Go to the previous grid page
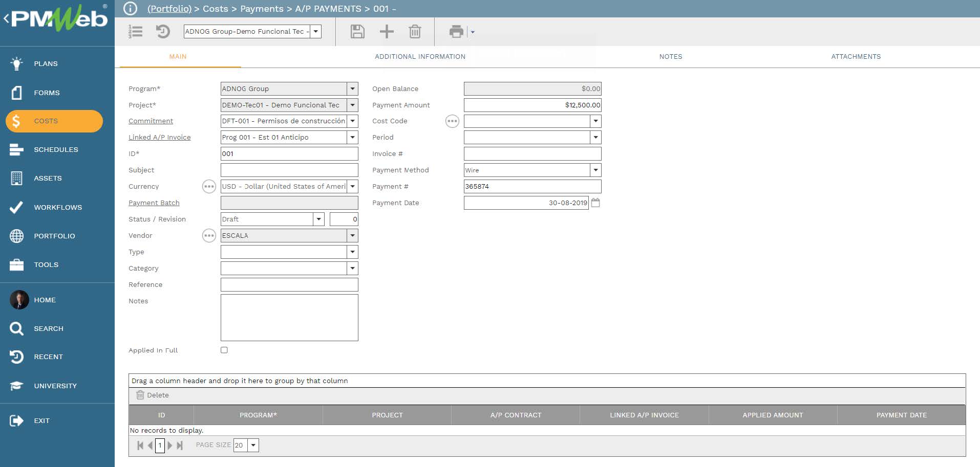This screenshot has height=467, width=980. 150,446
